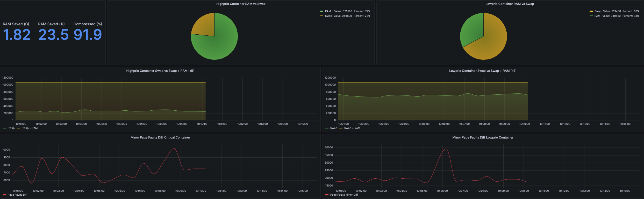Toggle Page Faults Diff legend label
Screen dimensions: 644x199
point(18,195)
